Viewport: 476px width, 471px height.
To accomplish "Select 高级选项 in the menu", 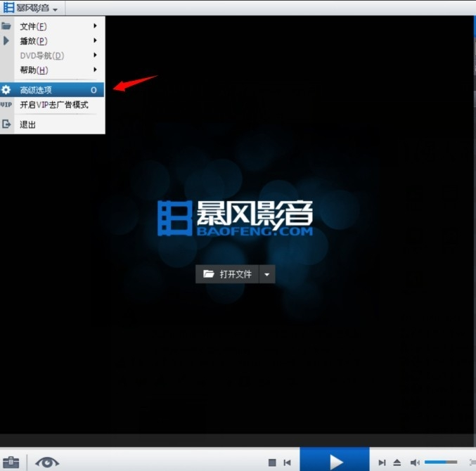I will click(x=52, y=90).
